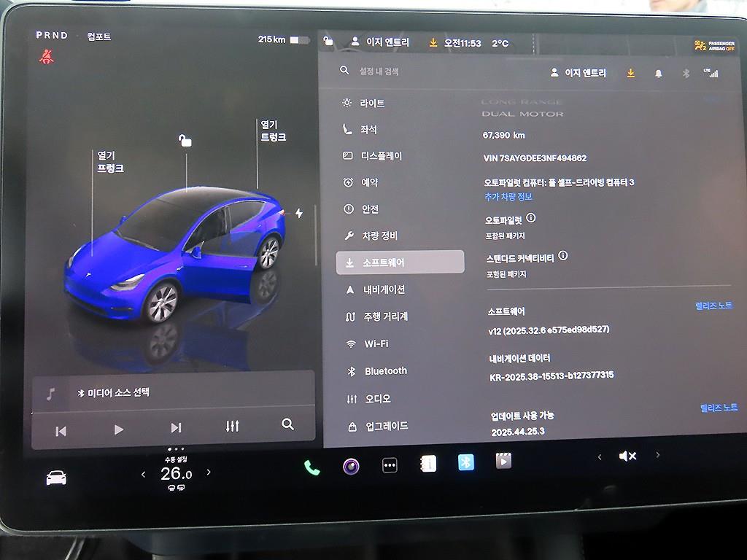Open the 추가 차량 정보 link
Viewport: 747px width, 560px height.
pos(508,197)
